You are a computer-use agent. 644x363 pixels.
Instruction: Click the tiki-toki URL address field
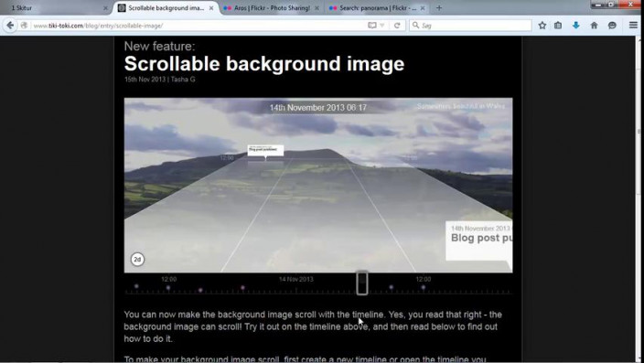click(x=198, y=26)
